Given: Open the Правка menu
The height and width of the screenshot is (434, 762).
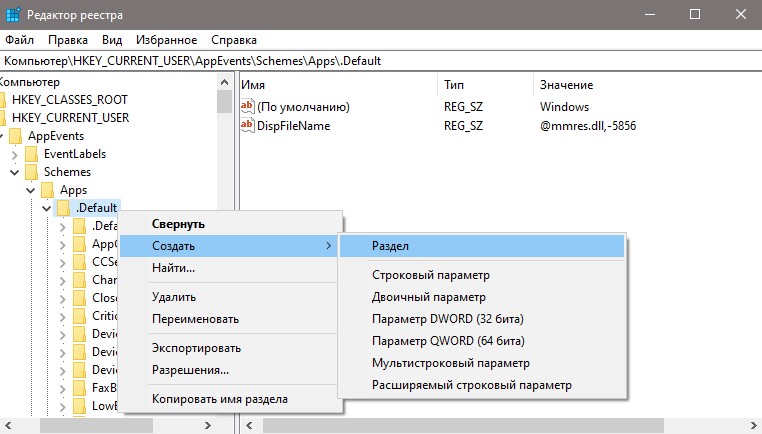Looking at the screenshot, I should point(68,40).
